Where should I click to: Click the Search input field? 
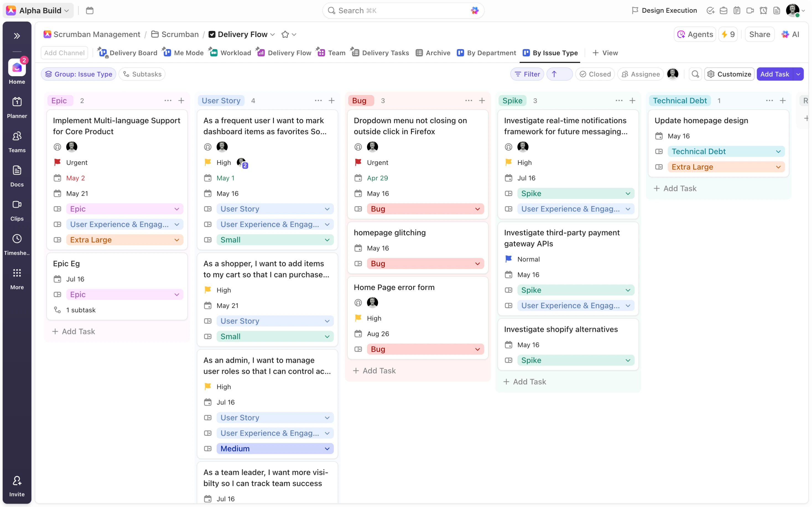click(x=403, y=10)
